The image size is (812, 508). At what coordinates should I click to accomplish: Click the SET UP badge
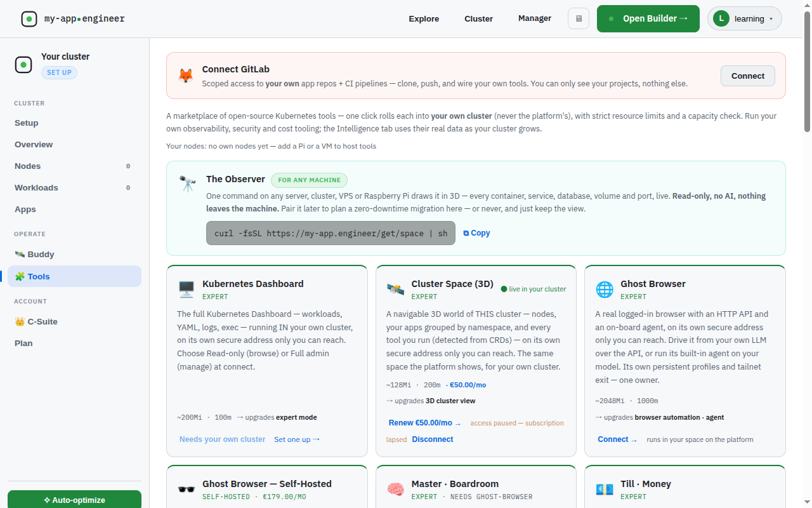click(59, 72)
